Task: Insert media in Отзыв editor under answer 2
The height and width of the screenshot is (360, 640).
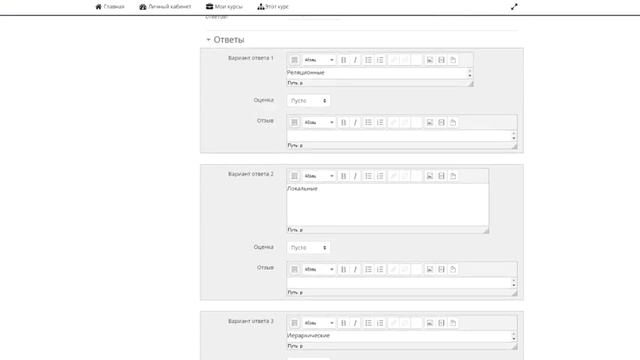Action: [441, 269]
